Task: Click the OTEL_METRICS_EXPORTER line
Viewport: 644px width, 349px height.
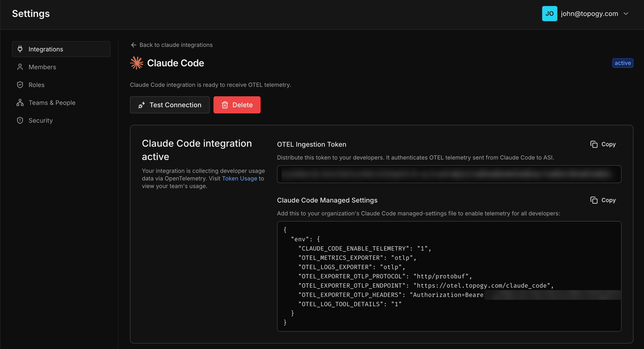Action: (357, 258)
